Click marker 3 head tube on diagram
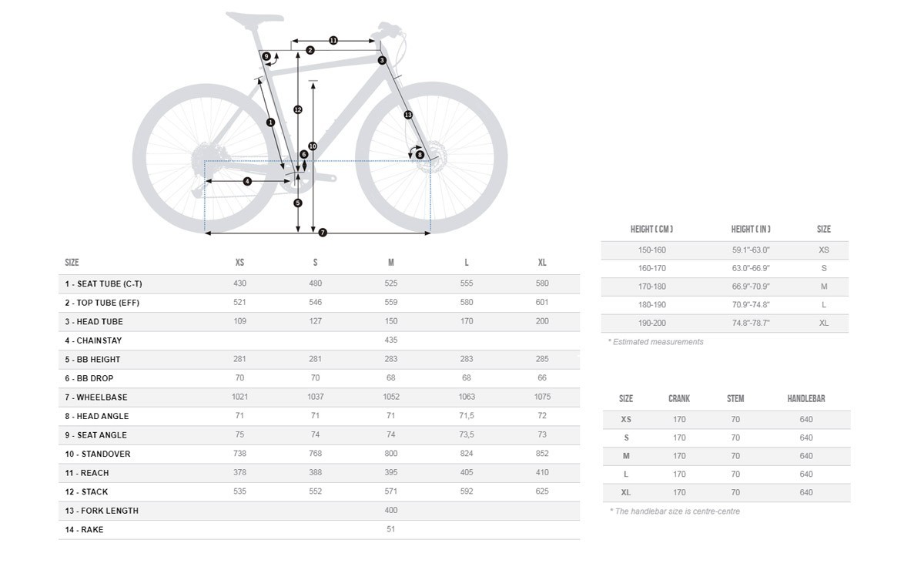The height and width of the screenshot is (570, 924). pos(382,60)
